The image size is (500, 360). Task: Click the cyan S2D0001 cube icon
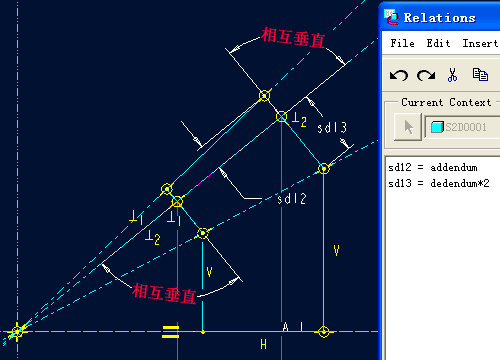437,127
